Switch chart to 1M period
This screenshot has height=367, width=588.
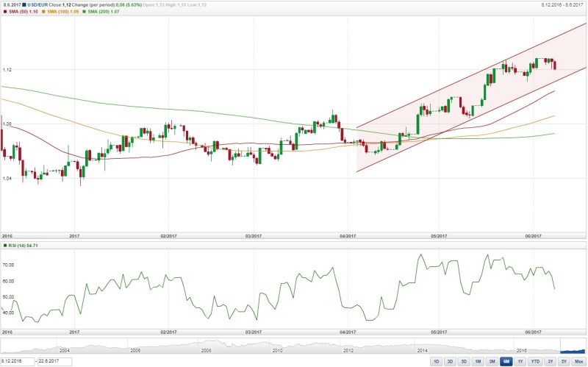point(478,362)
